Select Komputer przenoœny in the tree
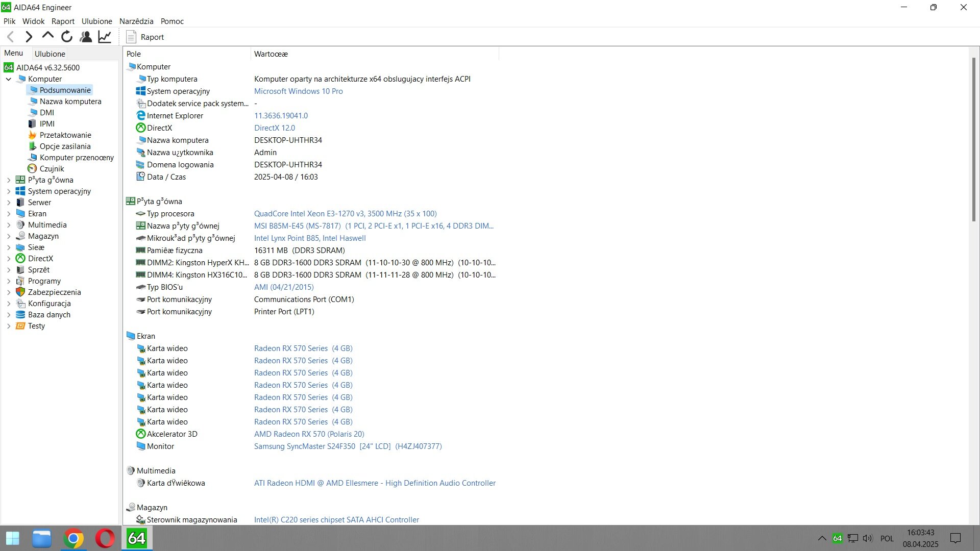This screenshot has height=551, width=980. click(77, 157)
